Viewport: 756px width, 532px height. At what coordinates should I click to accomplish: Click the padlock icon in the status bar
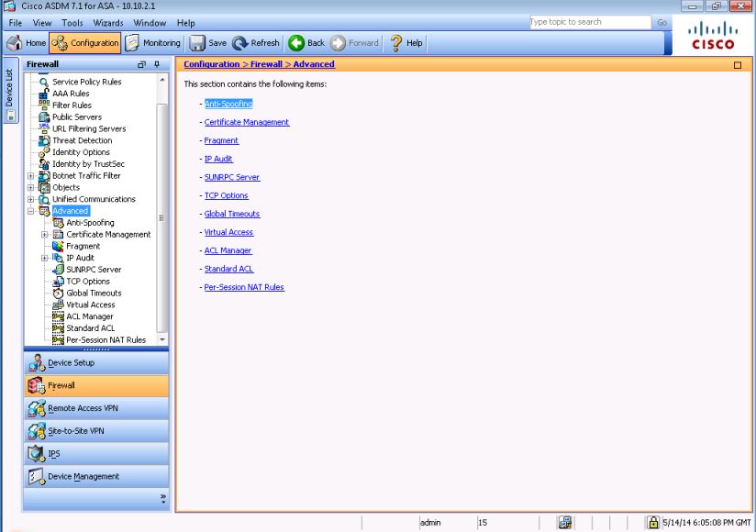pyautogui.click(x=653, y=522)
